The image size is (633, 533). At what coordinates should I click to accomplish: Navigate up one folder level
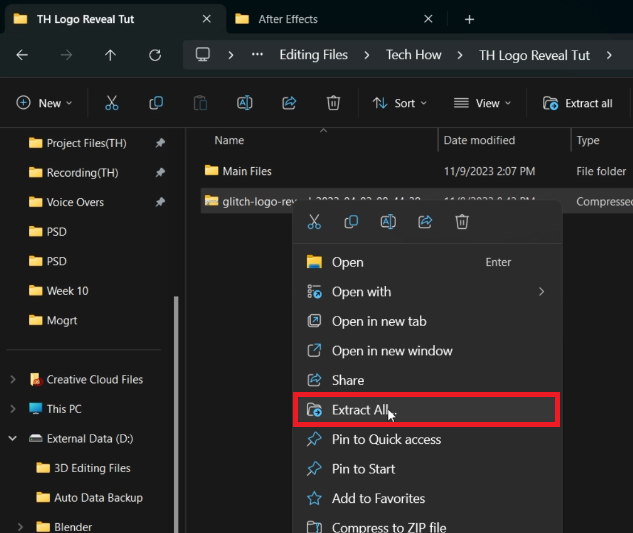[x=110, y=55]
